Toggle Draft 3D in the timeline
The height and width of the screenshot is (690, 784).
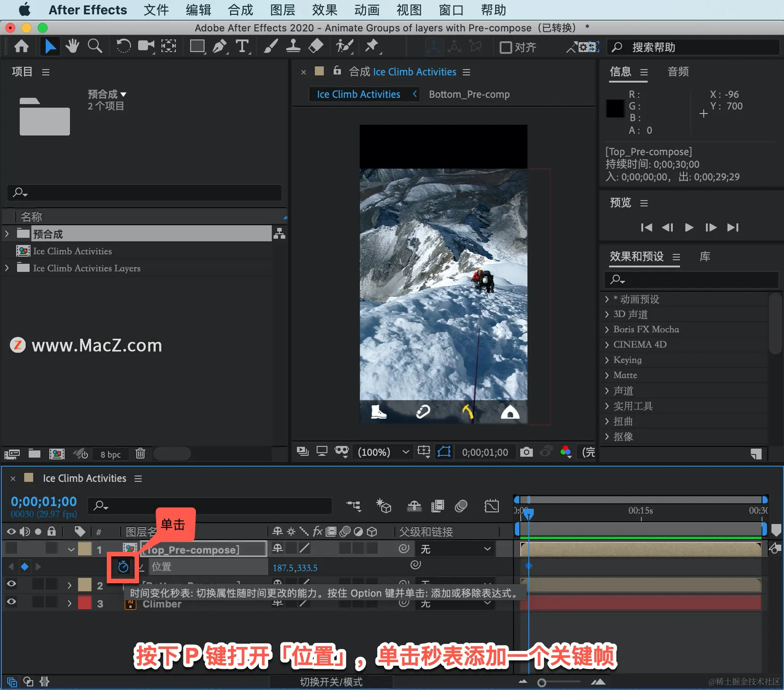[383, 507]
